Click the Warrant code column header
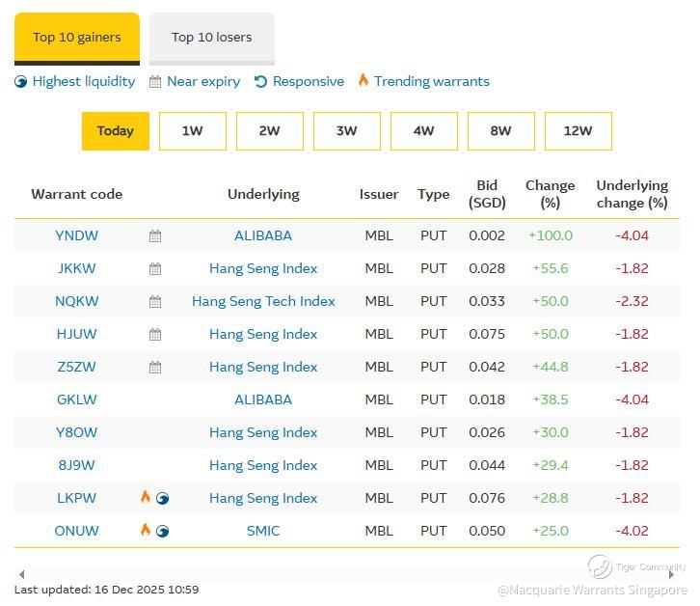The height and width of the screenshot is (606, 700). pyautogui.click(x=77, y=194)
